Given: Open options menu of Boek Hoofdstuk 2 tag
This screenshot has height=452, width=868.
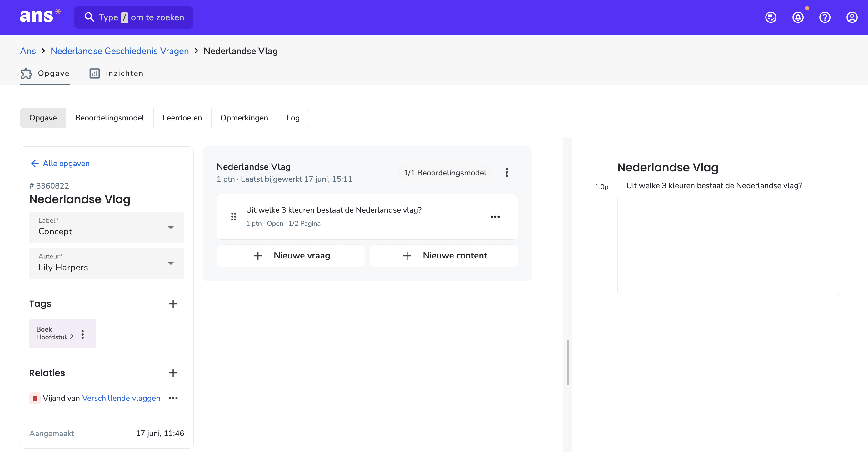Looking at the screenshot, I should pos(82,334).
